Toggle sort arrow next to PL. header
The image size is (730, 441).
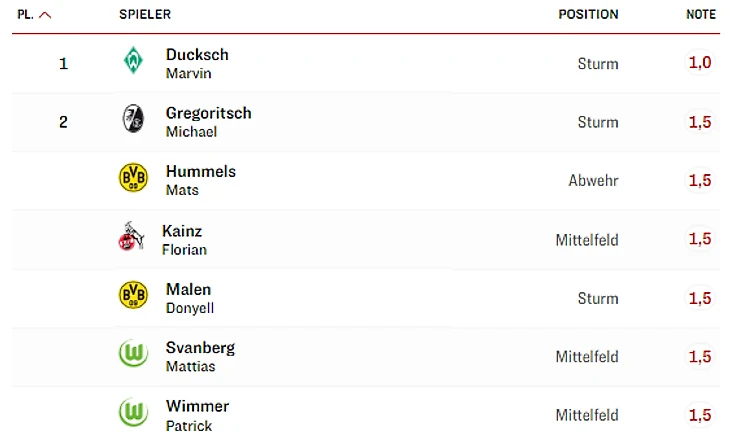click(45, 15)
